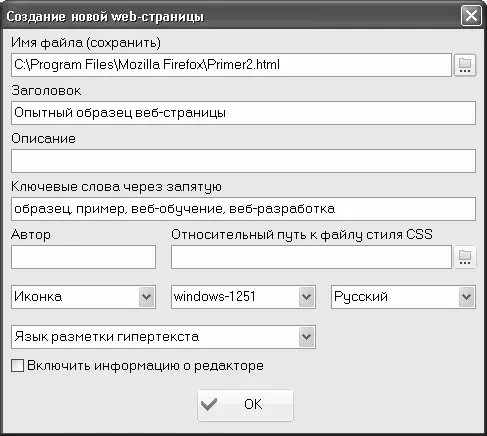Focus the empty Автор input field
Image resolution: width=487 pixels, height=436 pixels.
point(83,257)
